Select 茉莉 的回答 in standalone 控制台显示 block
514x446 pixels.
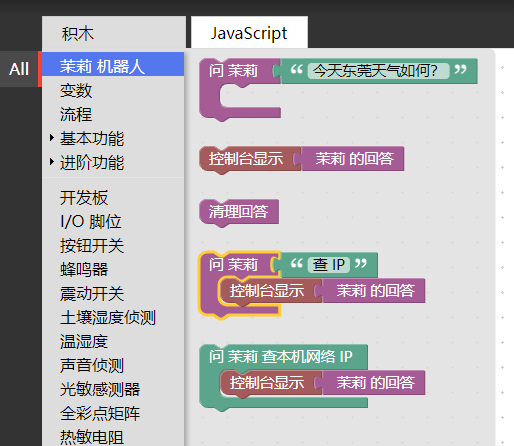point(354,159)
